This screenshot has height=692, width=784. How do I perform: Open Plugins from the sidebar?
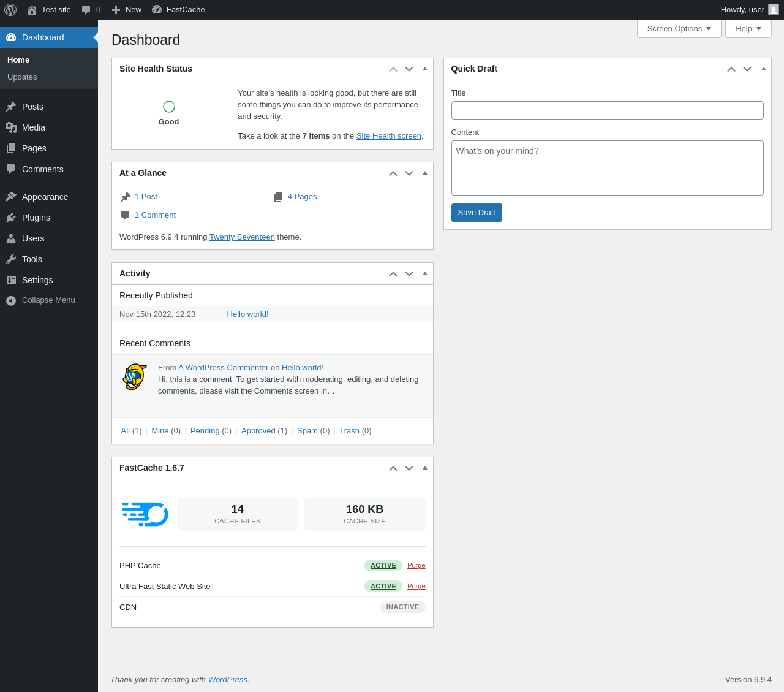click(x=36, y=218)
